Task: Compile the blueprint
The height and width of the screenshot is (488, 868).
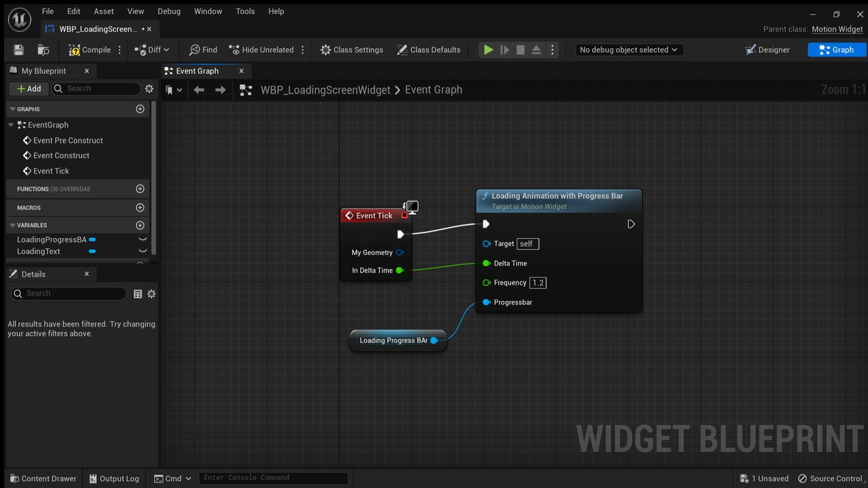Action: pos(90,49)
